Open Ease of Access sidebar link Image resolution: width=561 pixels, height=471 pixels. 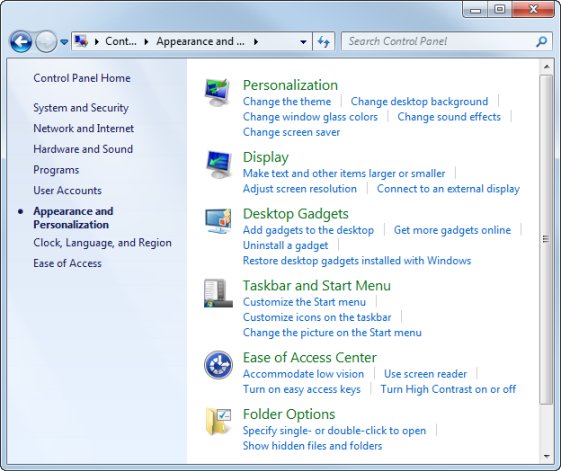click(x=67, y=263)
